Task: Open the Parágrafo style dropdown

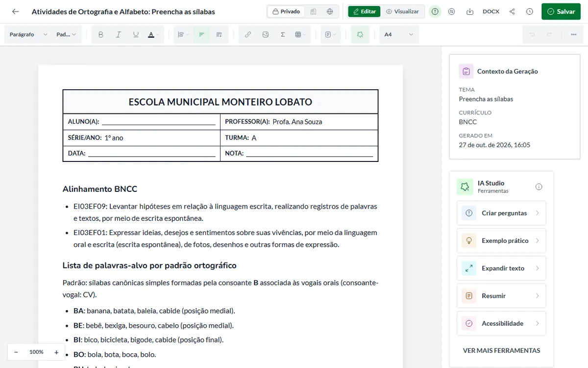Action: click(x=28, y=34)
